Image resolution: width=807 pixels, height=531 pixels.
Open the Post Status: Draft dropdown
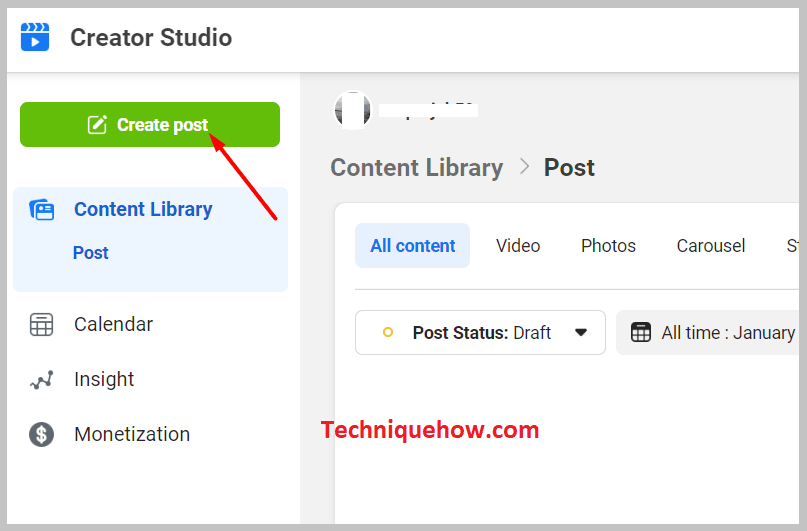click(x=480, y=332)
